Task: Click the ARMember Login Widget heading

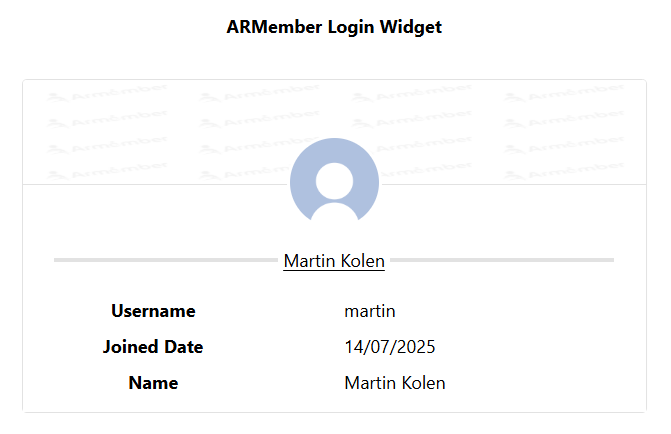Action: (334, 27)
